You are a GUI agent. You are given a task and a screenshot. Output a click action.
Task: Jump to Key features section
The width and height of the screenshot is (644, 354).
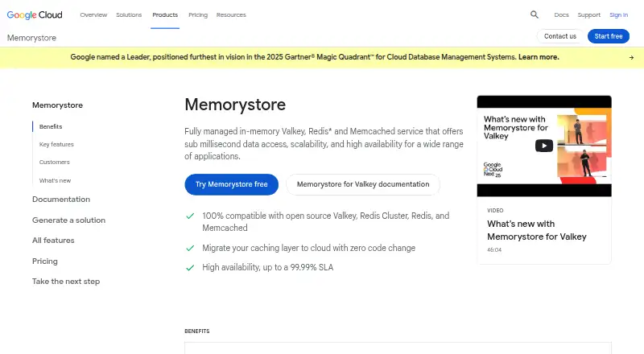(x=56, y=144)
